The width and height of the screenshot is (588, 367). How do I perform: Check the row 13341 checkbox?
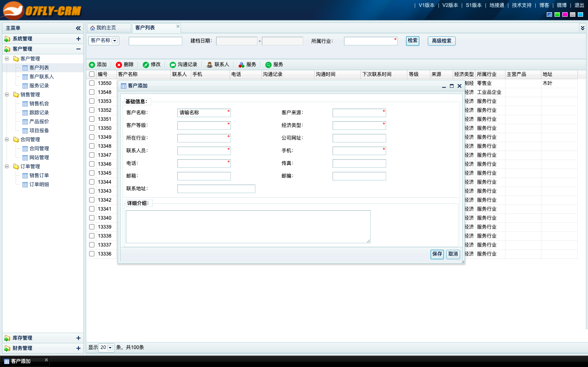tap(92, 209)
